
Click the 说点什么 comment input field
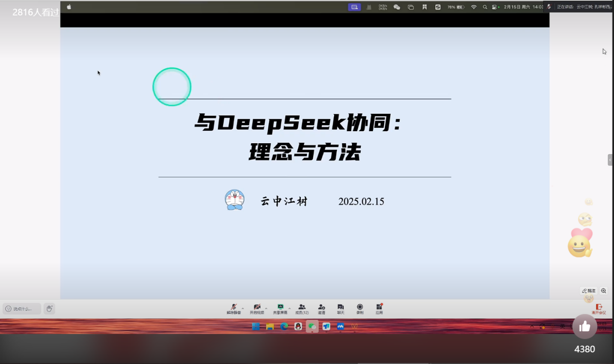click(22, 309)
